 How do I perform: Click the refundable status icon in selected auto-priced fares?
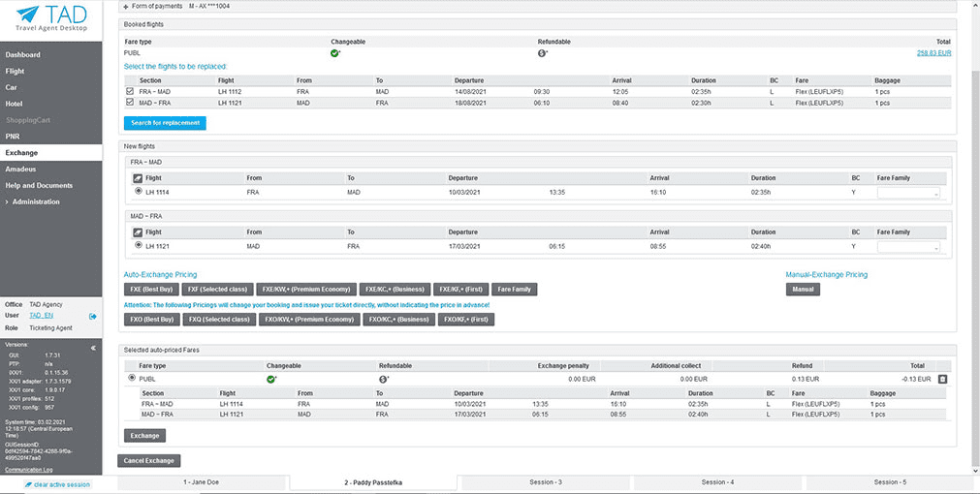click(x=383, y=379)
